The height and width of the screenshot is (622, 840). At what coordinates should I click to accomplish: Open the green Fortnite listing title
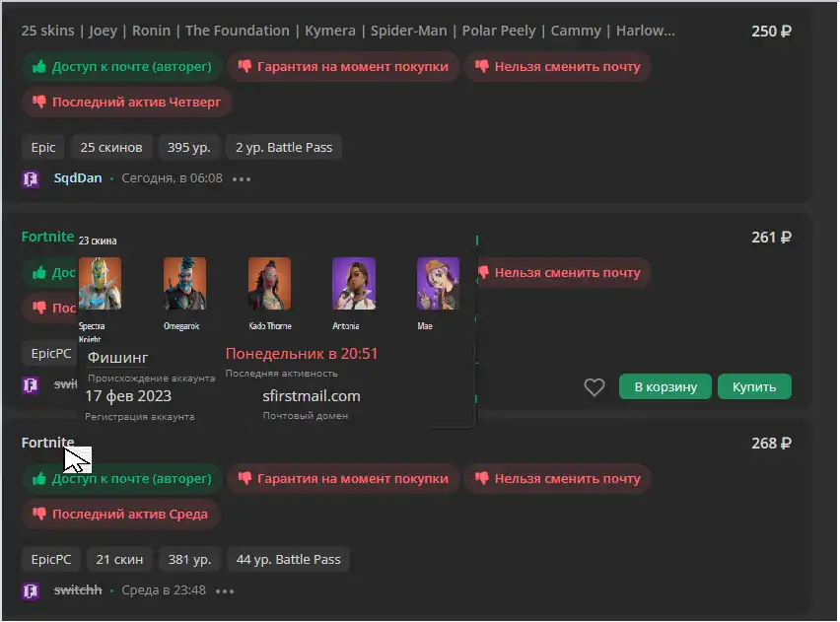pyautogui.click(x=47, y=237)
